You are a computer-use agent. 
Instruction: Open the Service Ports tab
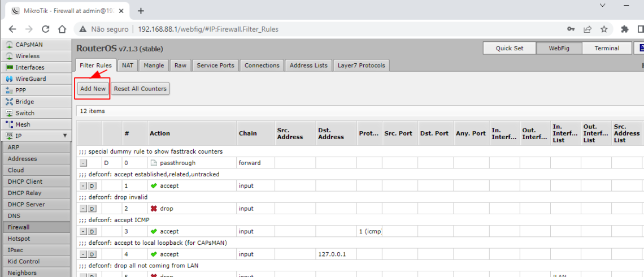pyautogui.click(x=216, y=66)
